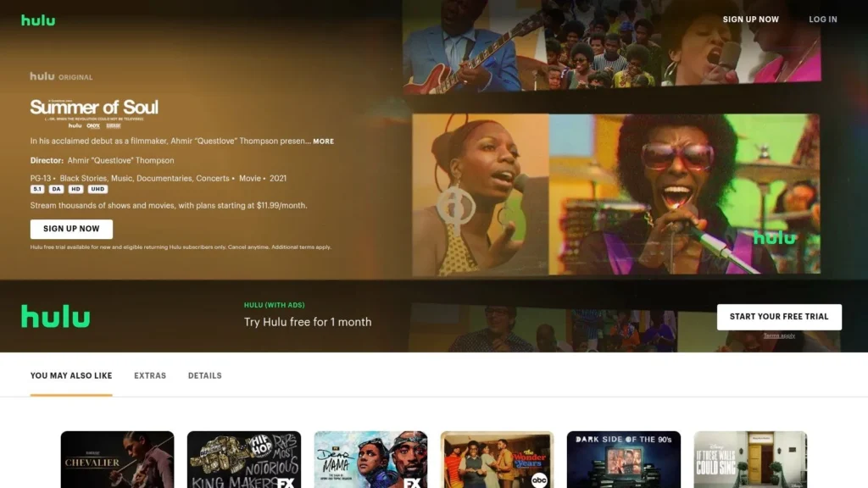868x488 pixels.
Task: Open Dark Side of the 90's thumbnail
Action: [623, 459]
